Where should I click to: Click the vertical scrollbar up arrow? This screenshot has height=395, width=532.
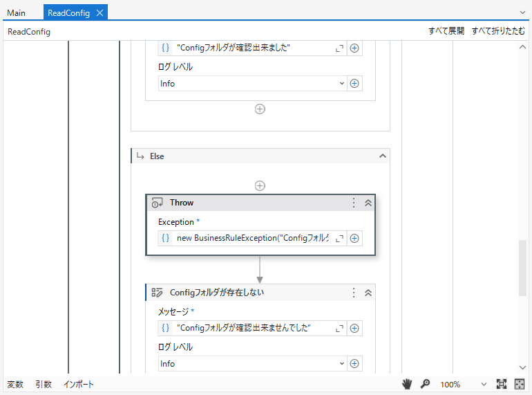click(522, 47)
